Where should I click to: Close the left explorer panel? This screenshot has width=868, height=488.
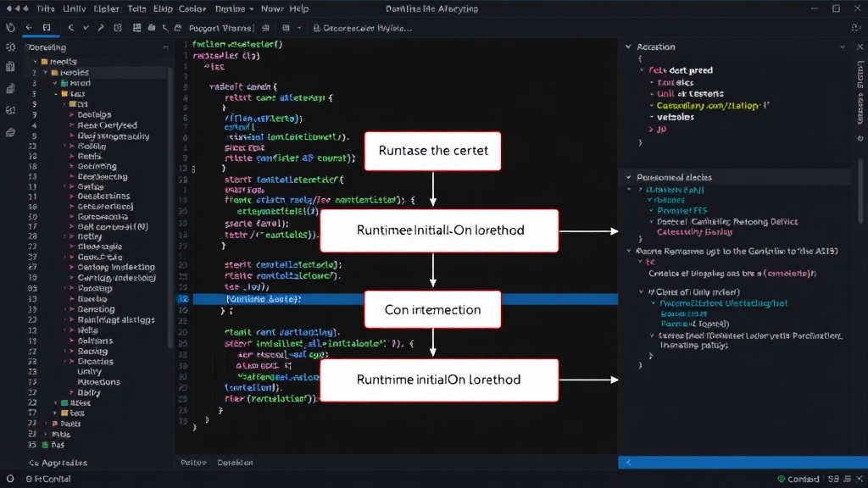coord(165,47)
